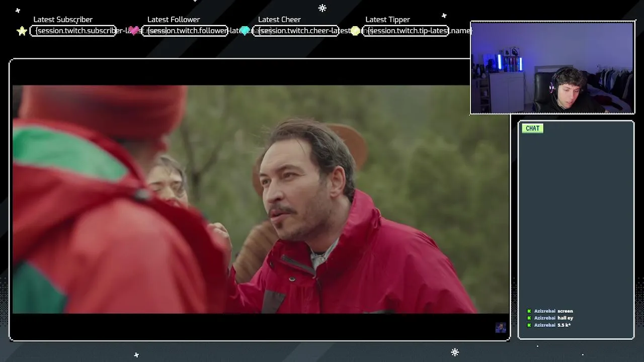The height and width of the screenshot is (362, 644).
Task: Click the chat message text '5.5 k*'
Action: pyautogui.click(x=564, y=325)
